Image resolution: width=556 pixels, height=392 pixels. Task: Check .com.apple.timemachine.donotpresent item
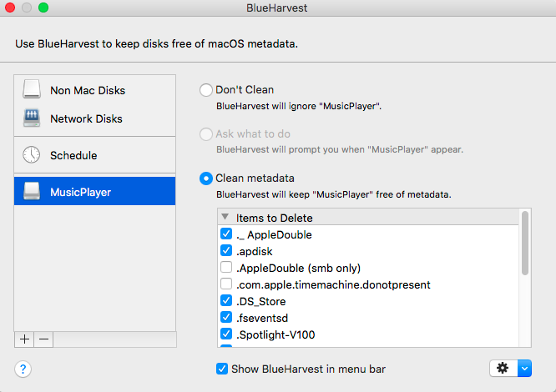(226, 284)
